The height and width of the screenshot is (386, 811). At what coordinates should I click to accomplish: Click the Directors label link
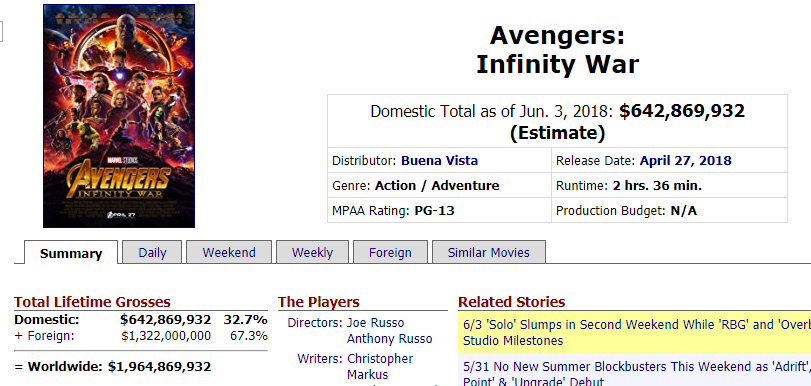[315, 323]
